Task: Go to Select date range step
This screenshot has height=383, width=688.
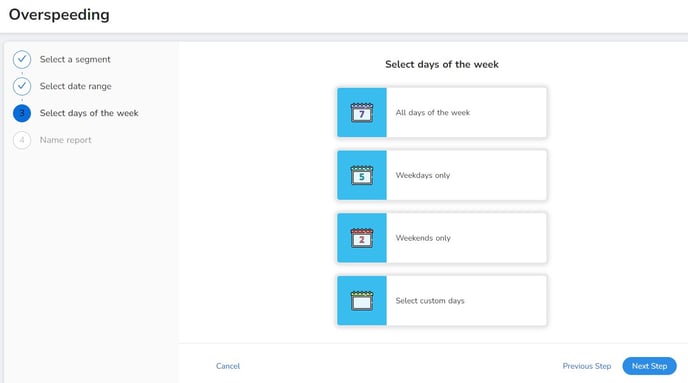Action: click(75, 86)
